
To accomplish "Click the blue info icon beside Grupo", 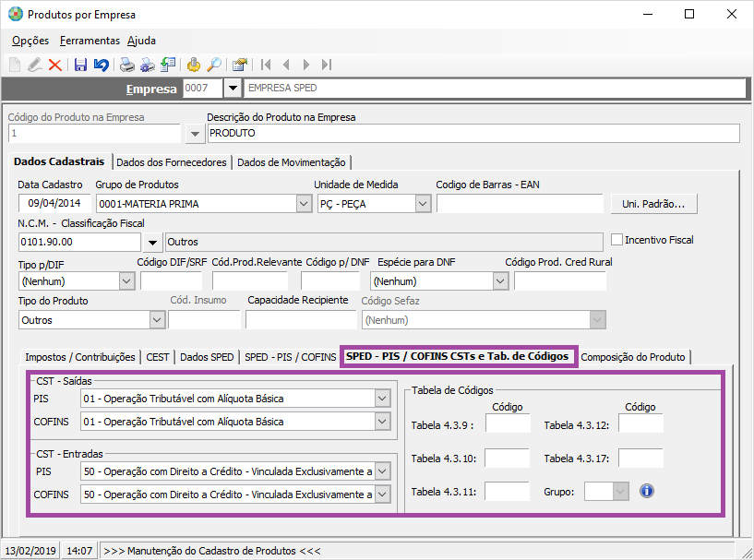I will pos(646,491).
